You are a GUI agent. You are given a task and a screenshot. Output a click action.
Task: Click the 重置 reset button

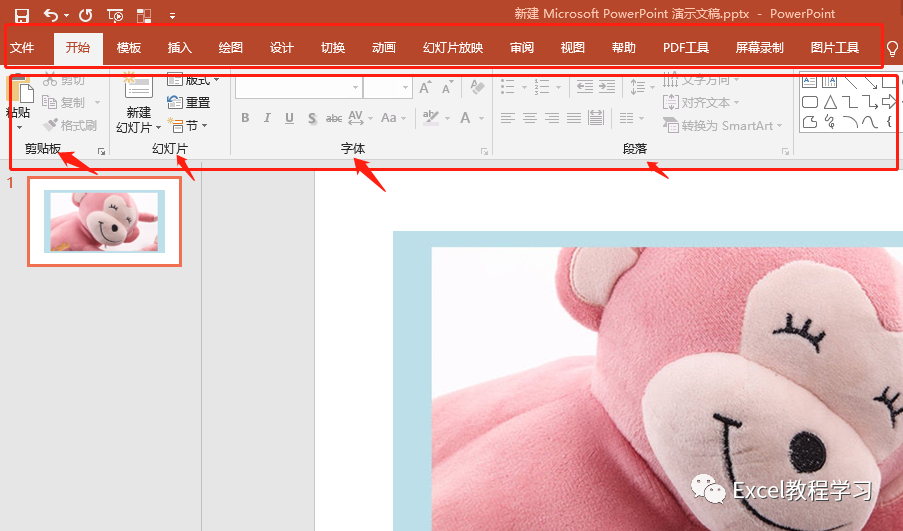point(188,103)
